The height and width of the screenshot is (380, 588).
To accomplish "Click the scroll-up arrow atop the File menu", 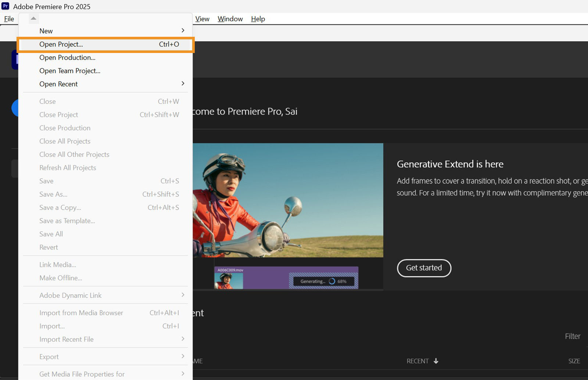I will coord(33,18).
